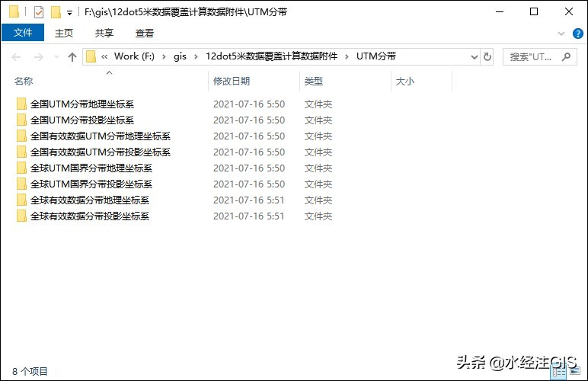Go up one folder level
Screen dimensions: 588x381
point(72,57)
